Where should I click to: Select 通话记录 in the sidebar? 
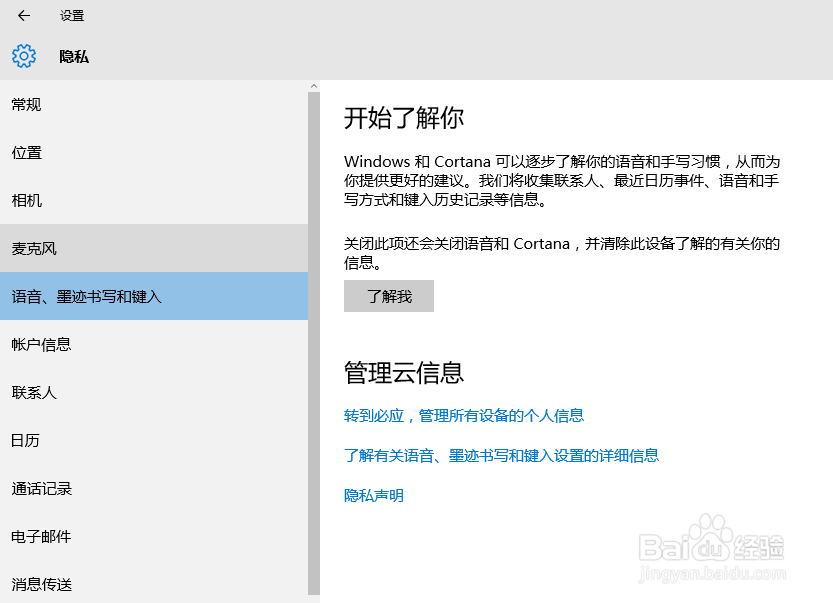[154, 488]
